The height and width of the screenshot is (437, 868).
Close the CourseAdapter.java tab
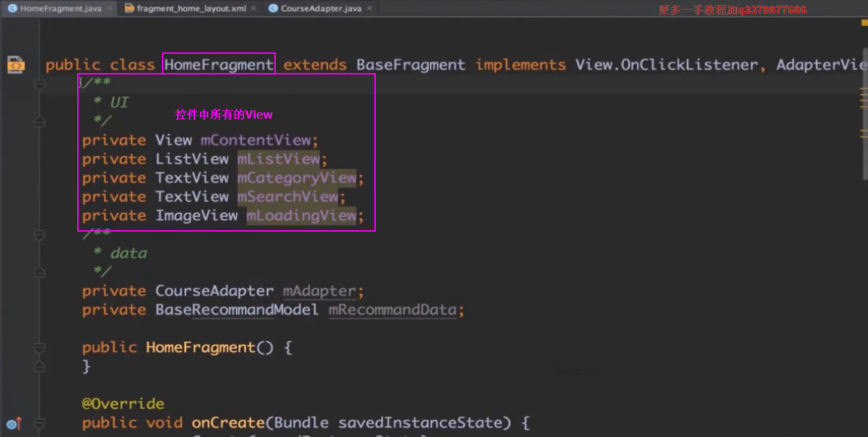[370, 9]
